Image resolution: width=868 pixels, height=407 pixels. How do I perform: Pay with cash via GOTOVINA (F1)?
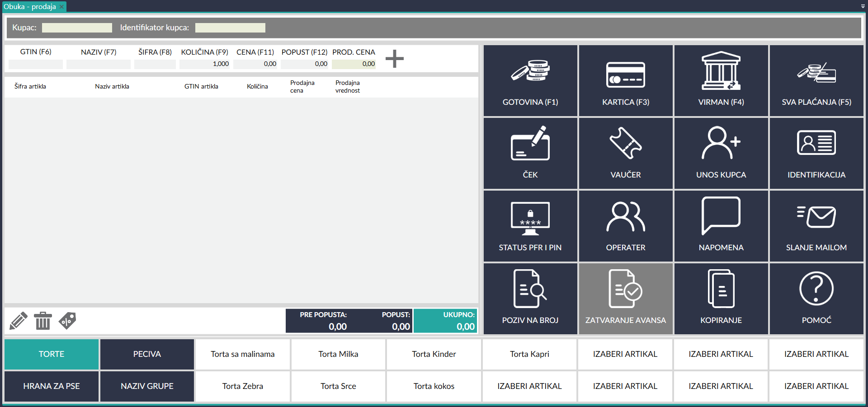click(x=530, y=80)
